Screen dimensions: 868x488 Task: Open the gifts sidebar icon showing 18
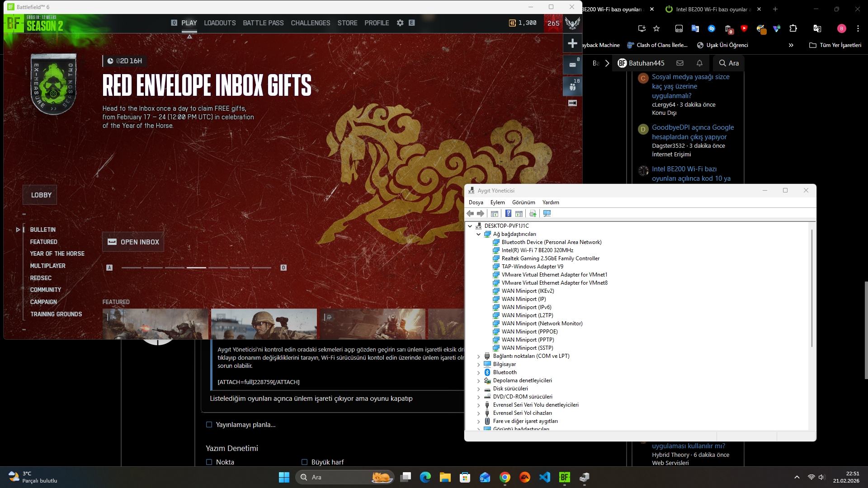(572, 86)
